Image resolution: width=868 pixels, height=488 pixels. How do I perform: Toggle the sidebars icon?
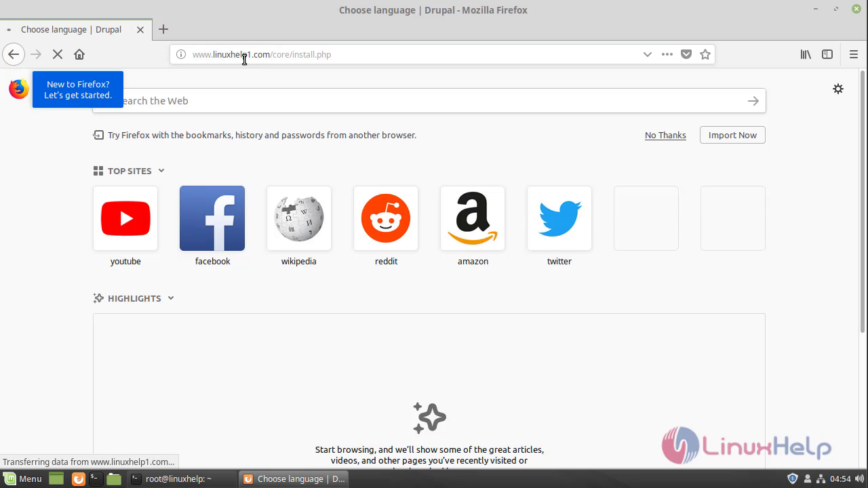coord(827,54)
